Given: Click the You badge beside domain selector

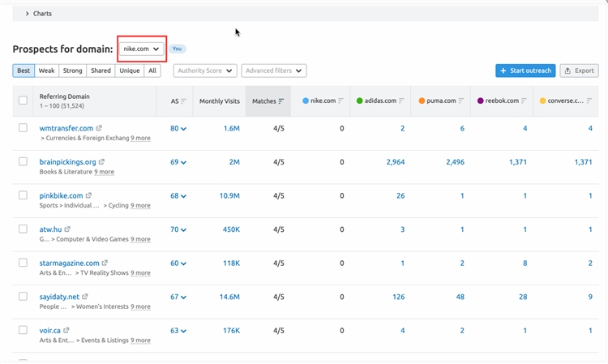Looking at the screenshot, I should coord(178,49).
